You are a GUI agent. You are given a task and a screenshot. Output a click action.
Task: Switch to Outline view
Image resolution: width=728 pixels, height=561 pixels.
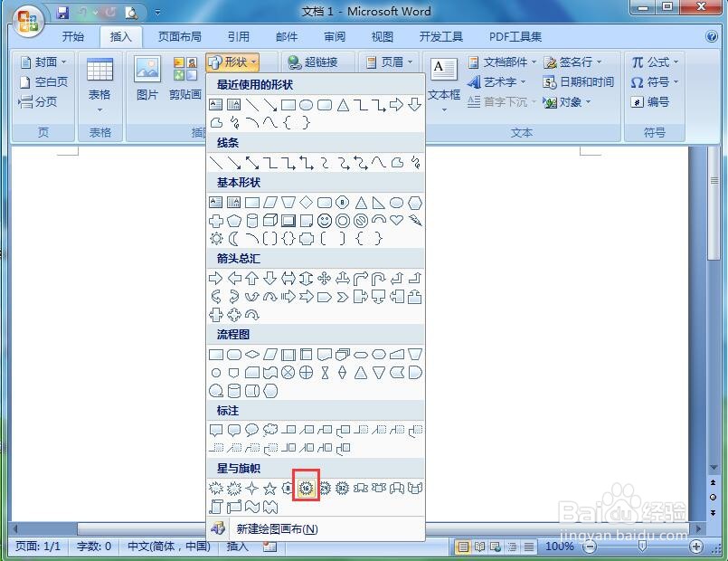coord(512,547)
